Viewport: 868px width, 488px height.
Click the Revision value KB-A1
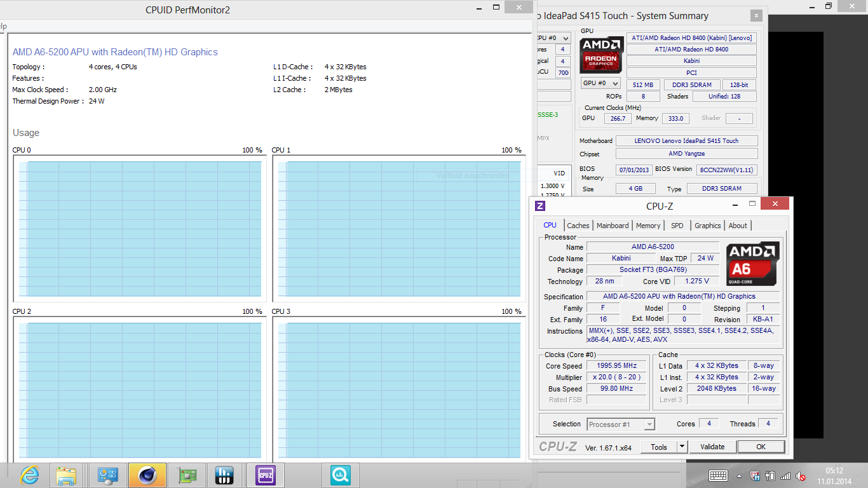click(763, 320)
